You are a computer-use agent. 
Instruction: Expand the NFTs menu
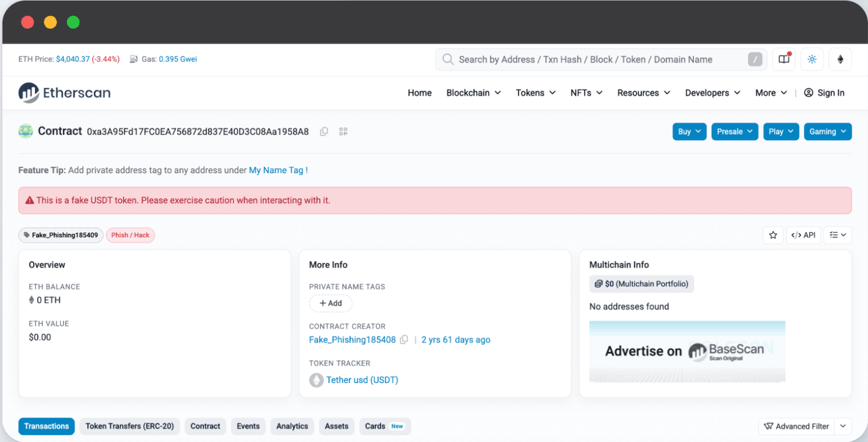586,93
